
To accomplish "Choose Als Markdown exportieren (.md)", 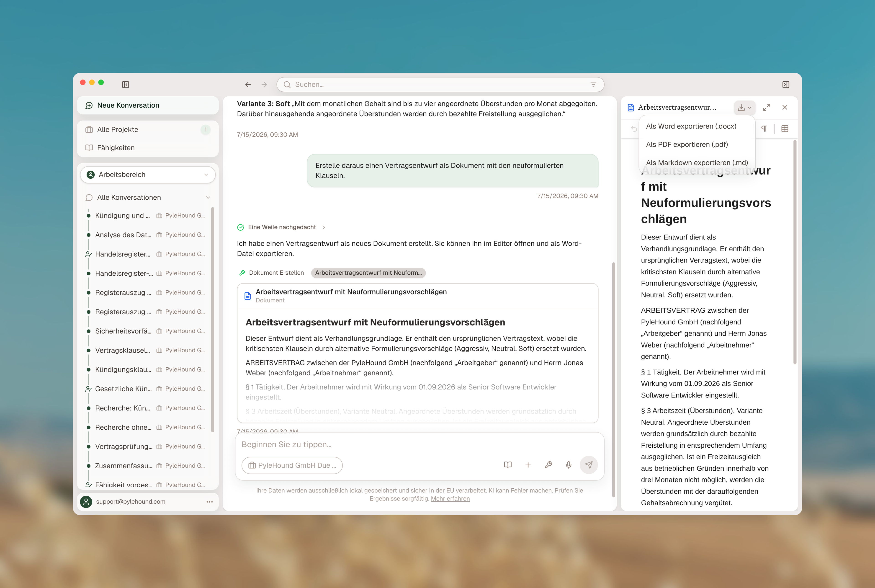I will 697,163.
